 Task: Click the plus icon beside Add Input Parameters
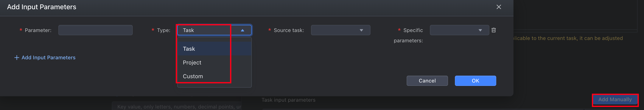pyautogui.click(x=17, y=58)
